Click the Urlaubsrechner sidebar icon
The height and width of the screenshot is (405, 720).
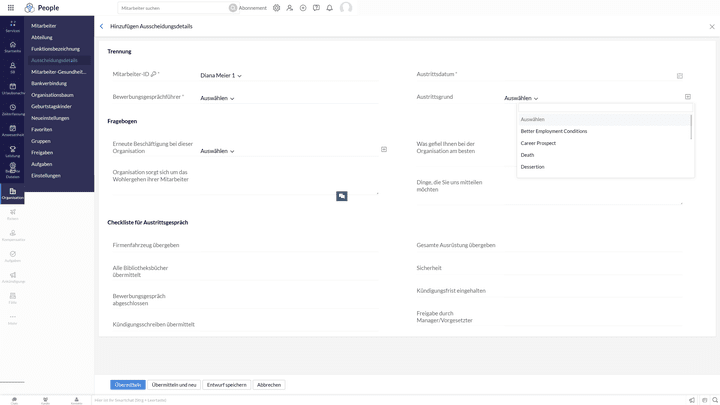coord(12,88)
